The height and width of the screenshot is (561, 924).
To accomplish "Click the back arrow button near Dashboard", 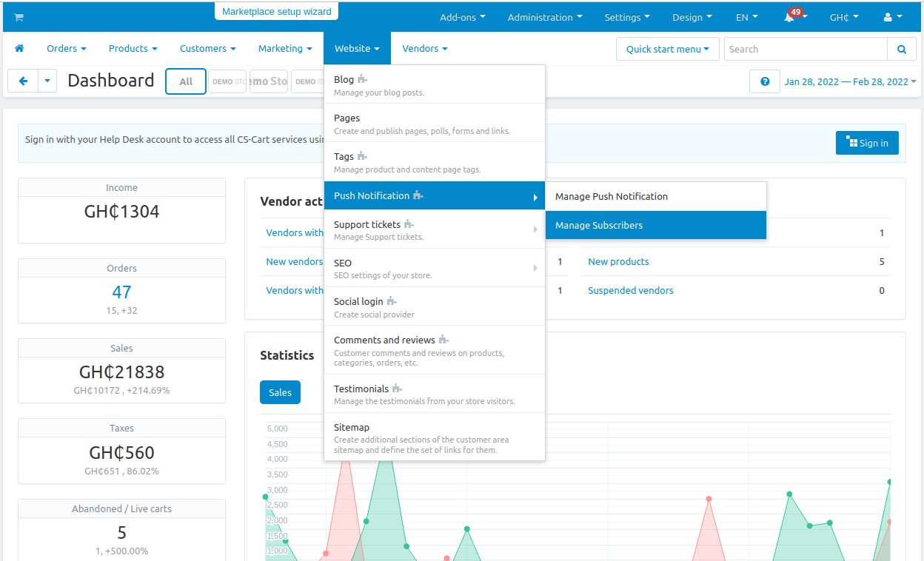I will point(23,81).
